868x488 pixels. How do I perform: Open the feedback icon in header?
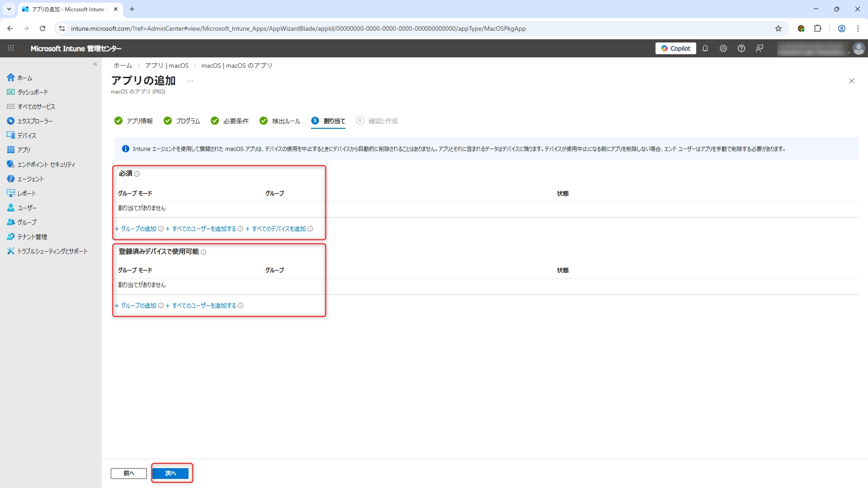pyautogui.click(x=759, y=48)
